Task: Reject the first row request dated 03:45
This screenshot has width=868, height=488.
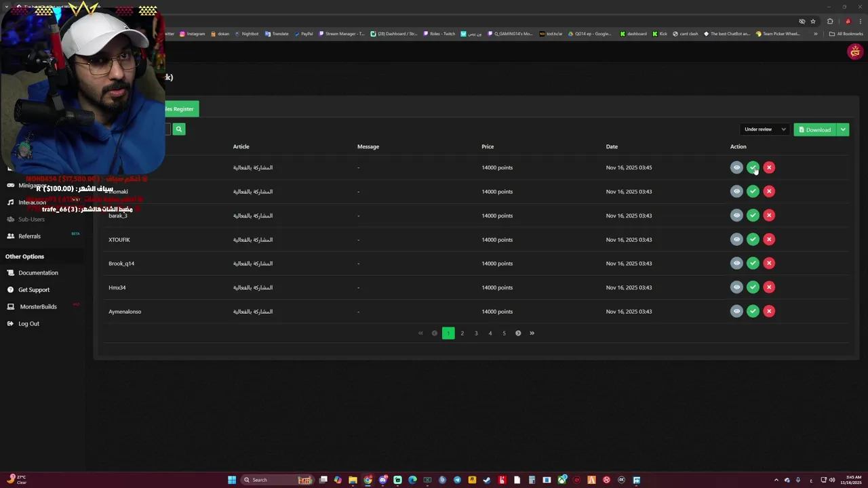Action: (x=769, y=167)
